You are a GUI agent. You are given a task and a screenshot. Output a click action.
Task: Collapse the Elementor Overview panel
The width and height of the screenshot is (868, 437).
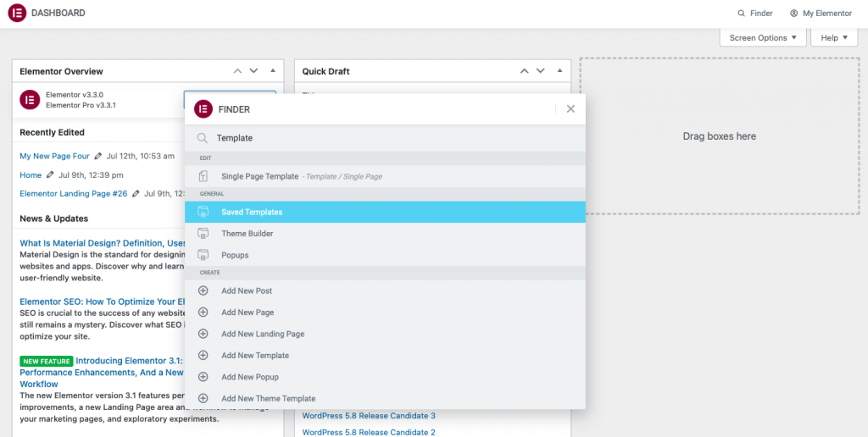(272, 71)
